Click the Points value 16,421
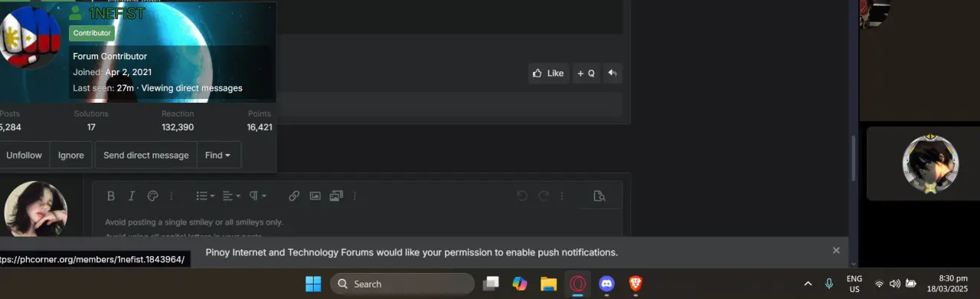980x299 pixels. [260, 127]
